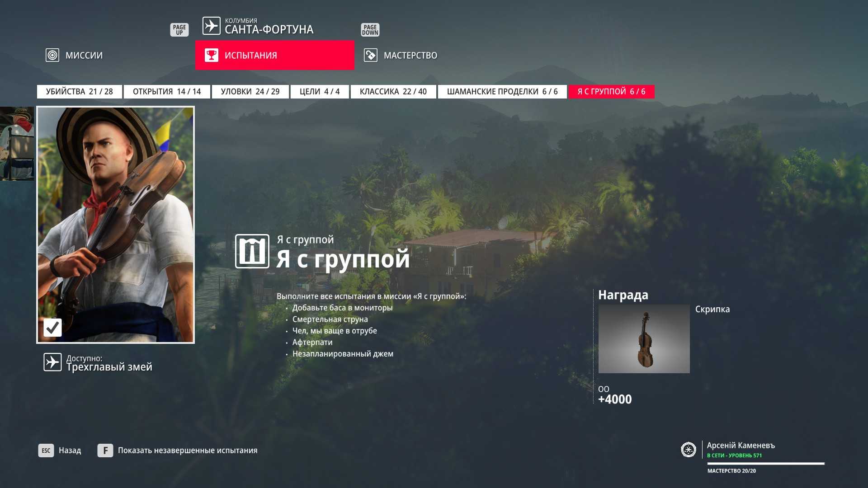Select the Скрипка reward thumbnail
The image size is (868, 488).
tap(644, 339)
